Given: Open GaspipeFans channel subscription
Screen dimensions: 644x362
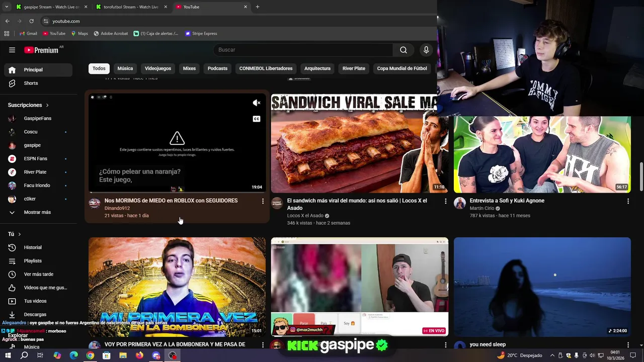Looking at the screenshot, I should pos(38,118).
